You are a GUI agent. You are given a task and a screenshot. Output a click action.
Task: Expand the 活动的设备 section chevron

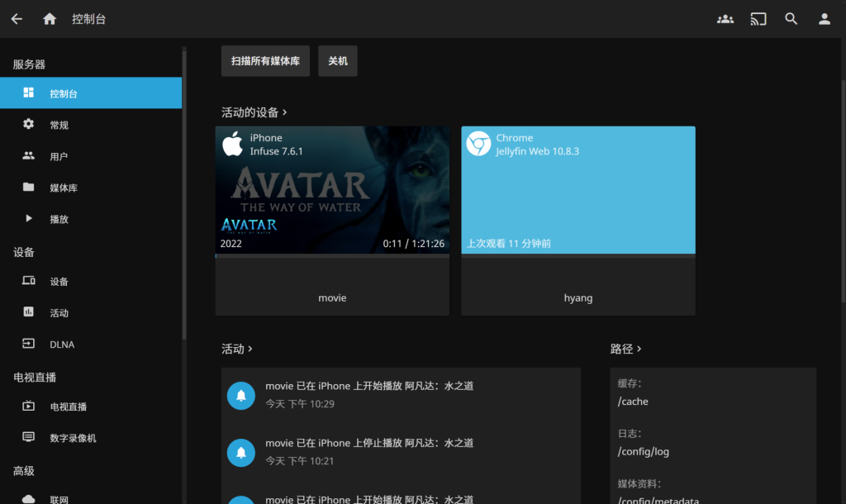tap(285, 112)
